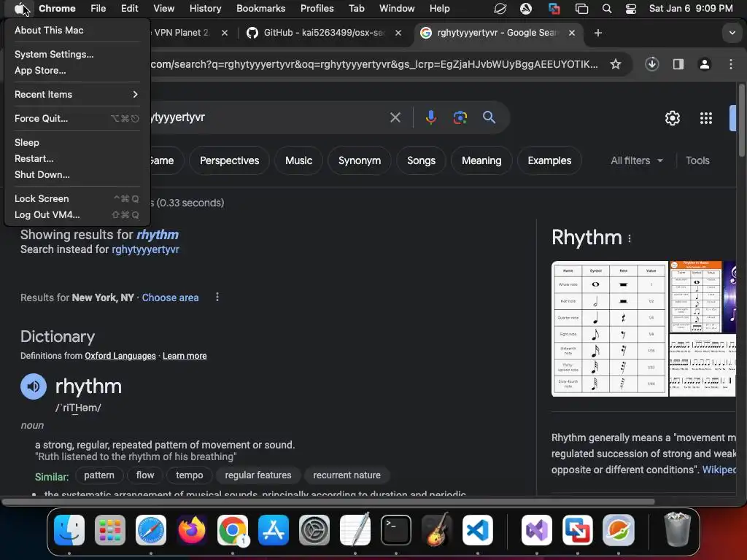Open the note values chart thumbnail
The height and width of the screenshot is (560, 747).
(x=609, y=329)
